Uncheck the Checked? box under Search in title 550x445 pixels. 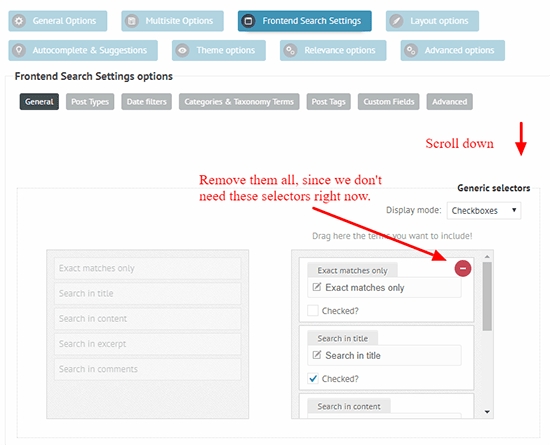click(313, 379)
